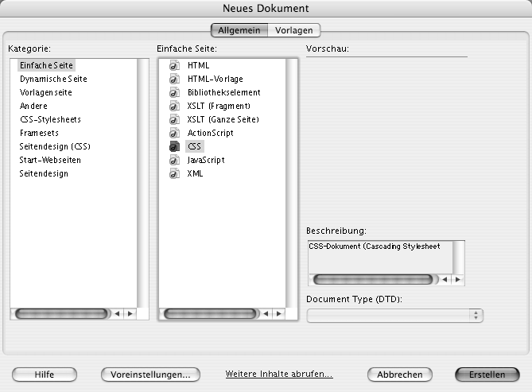Open Voreinstellungen... preferences

150,375
